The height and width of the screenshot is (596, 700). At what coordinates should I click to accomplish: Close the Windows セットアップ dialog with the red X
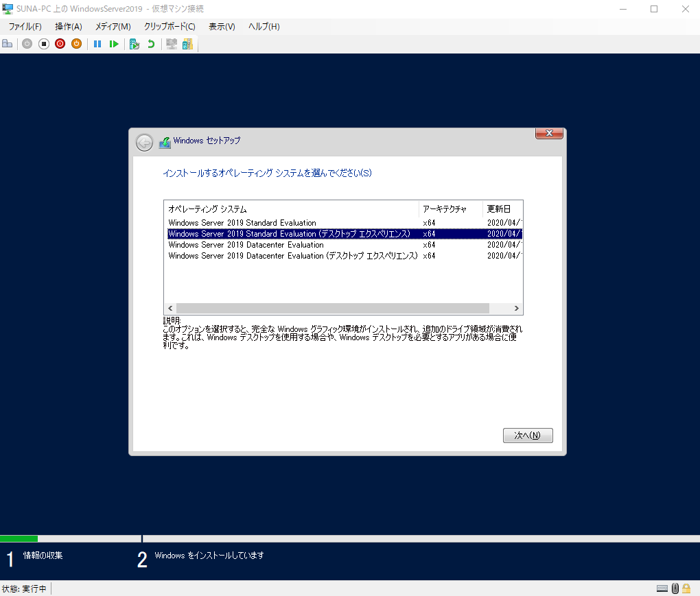click(x=549, y=133)
